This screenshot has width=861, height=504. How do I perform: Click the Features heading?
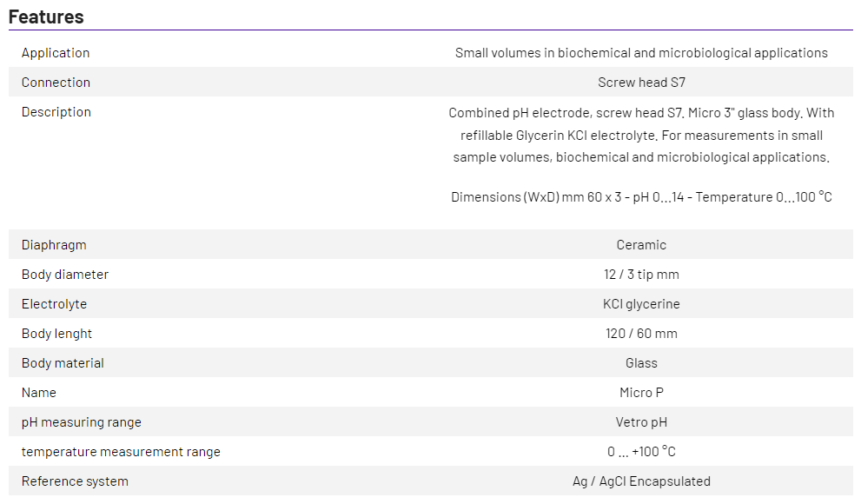[x=46, y=17]
